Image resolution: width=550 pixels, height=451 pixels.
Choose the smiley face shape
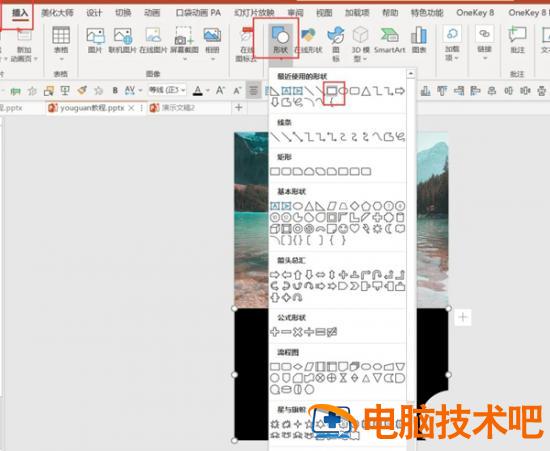point(343,229)
